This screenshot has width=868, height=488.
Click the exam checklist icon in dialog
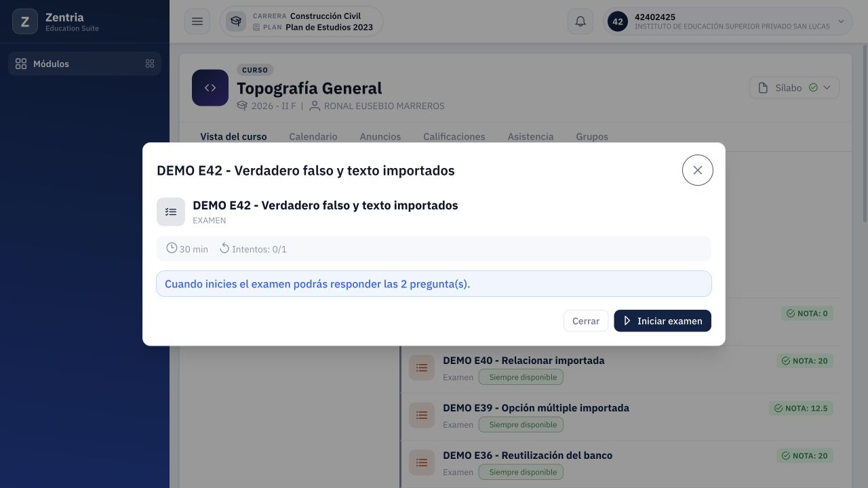coord(171,212)
